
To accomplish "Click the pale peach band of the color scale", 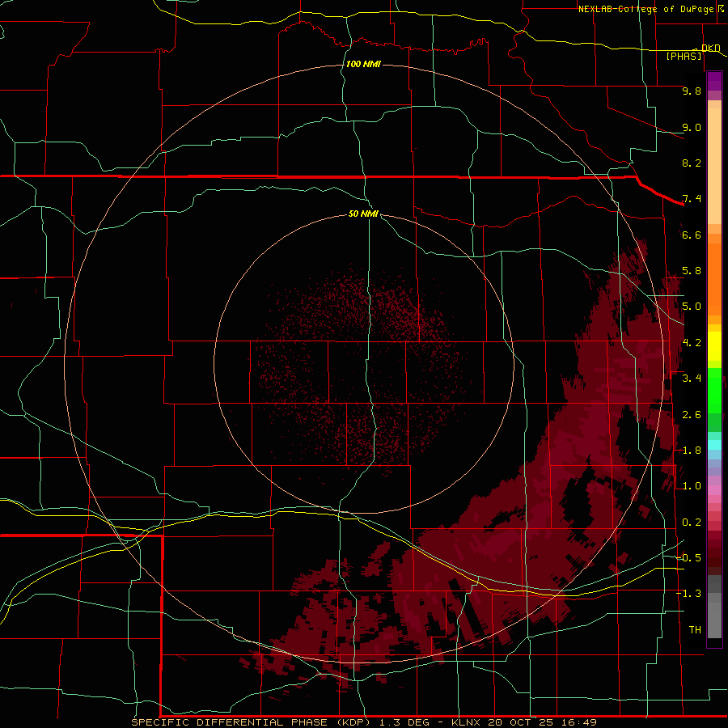I will click(714, 166).
